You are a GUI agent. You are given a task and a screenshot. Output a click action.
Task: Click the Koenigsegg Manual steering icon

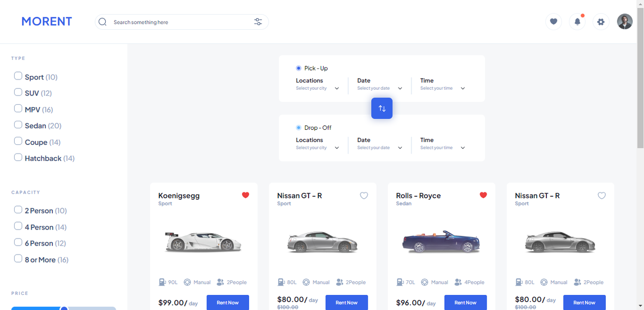click(187, 282)
